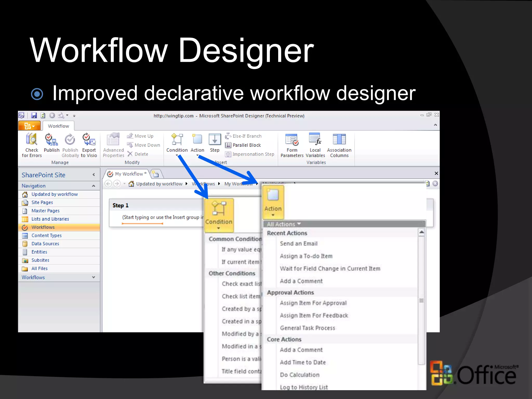The image size is (532, 399).
Task: Click the back navigation arrow
Action: 108,184
